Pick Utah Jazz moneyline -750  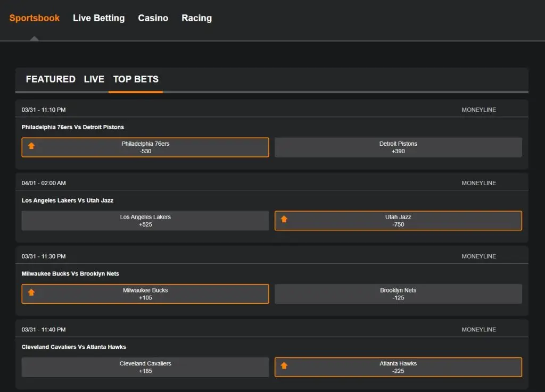pos(398,221)
